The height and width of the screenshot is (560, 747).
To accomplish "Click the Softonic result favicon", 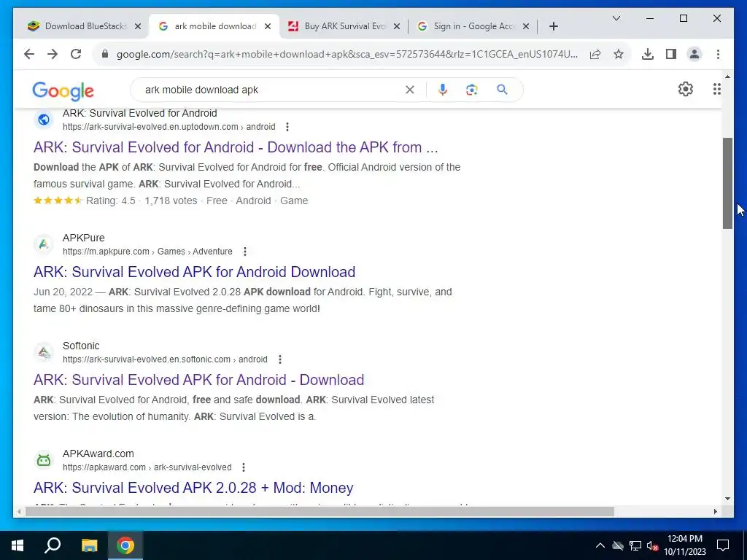I will tap(43, 352).
